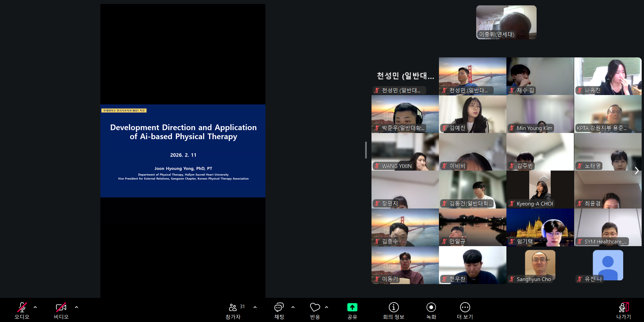Viewport: 644px width, 322px height.
Task: Open the more options ellipsis icon
Action: point(465,307)
